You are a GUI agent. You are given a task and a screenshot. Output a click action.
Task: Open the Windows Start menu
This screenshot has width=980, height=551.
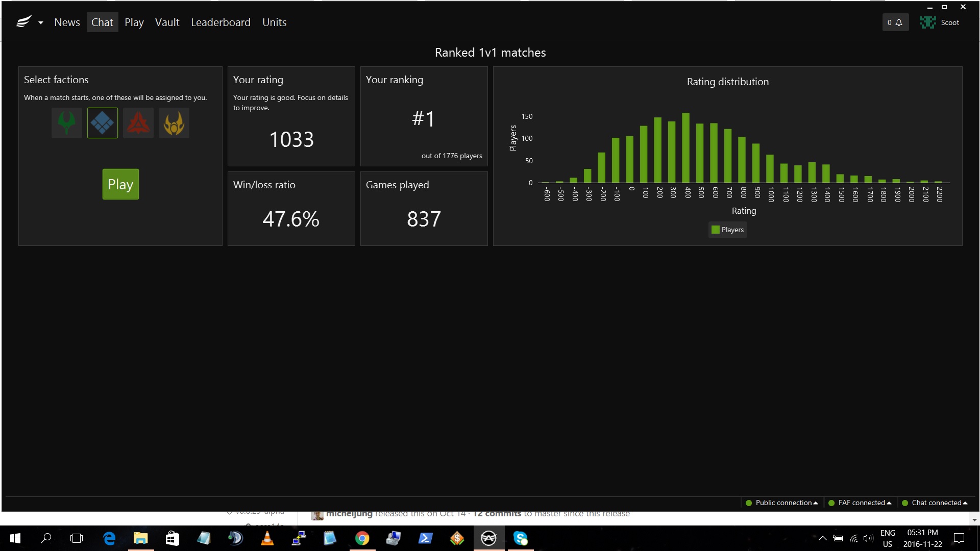pos(15,538)
